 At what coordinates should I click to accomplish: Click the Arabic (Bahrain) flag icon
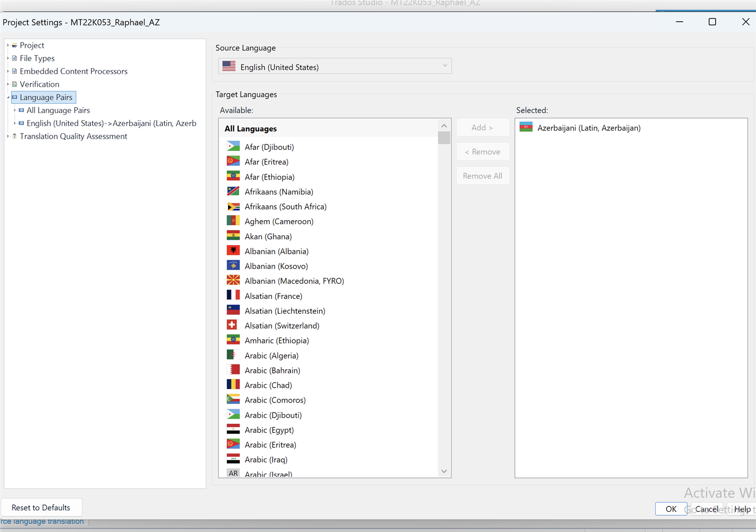click(x=233, y=370)
